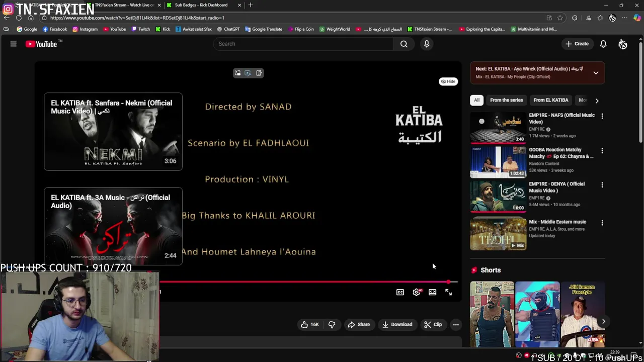Open options for EMP1RE - DENYA video
Image resolution: width=644 pixels, height=362 pixels.
click(602, 185)
